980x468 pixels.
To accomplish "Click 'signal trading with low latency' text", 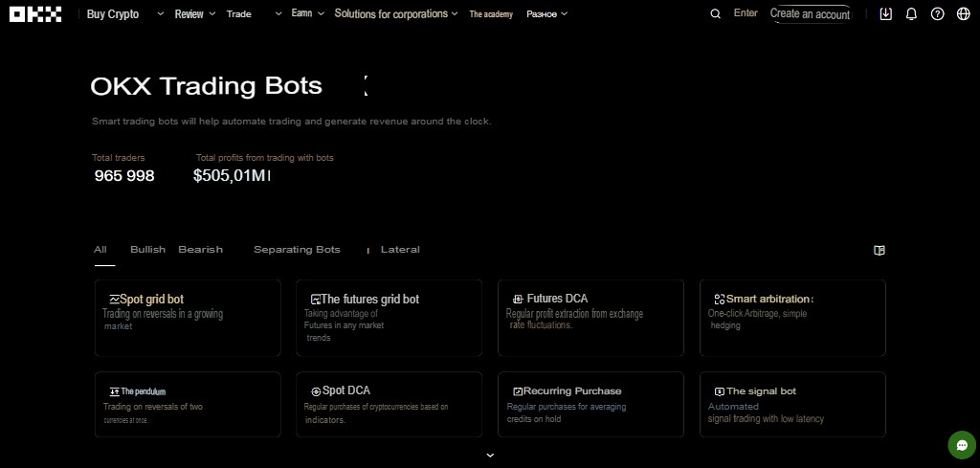I will (x=766, y=419).
